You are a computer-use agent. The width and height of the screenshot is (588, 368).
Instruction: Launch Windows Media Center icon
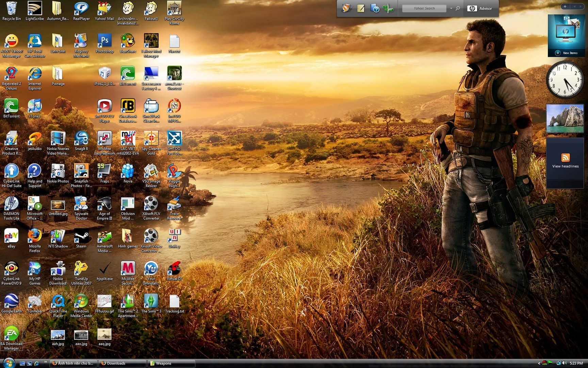(x=81, y=306)
